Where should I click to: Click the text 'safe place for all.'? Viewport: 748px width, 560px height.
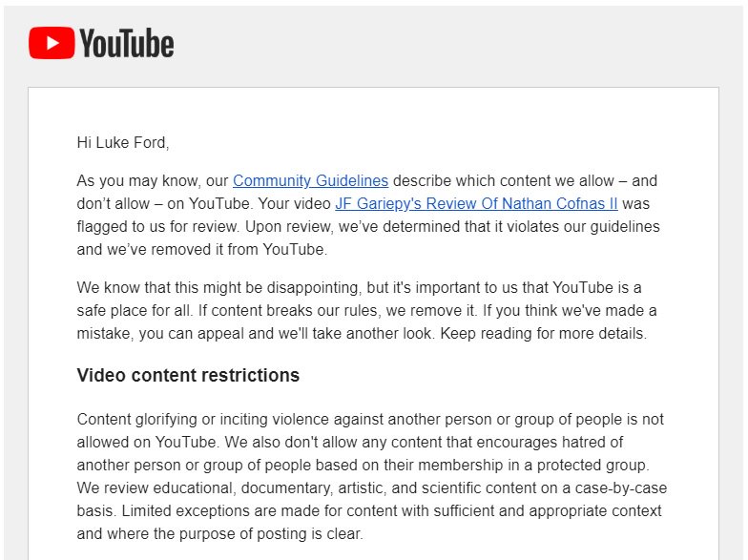tap(135, 311)
